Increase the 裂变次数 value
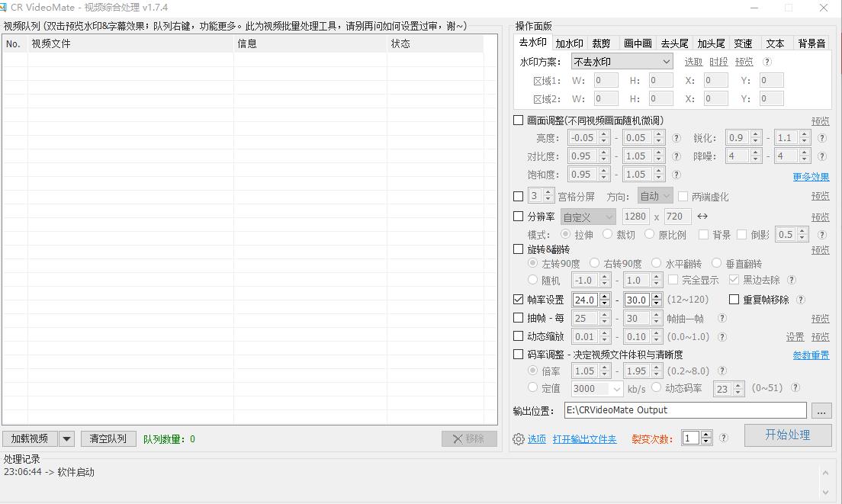Image resolution: width=842 pixels, height=504 pixels. (x=707, y=435)
